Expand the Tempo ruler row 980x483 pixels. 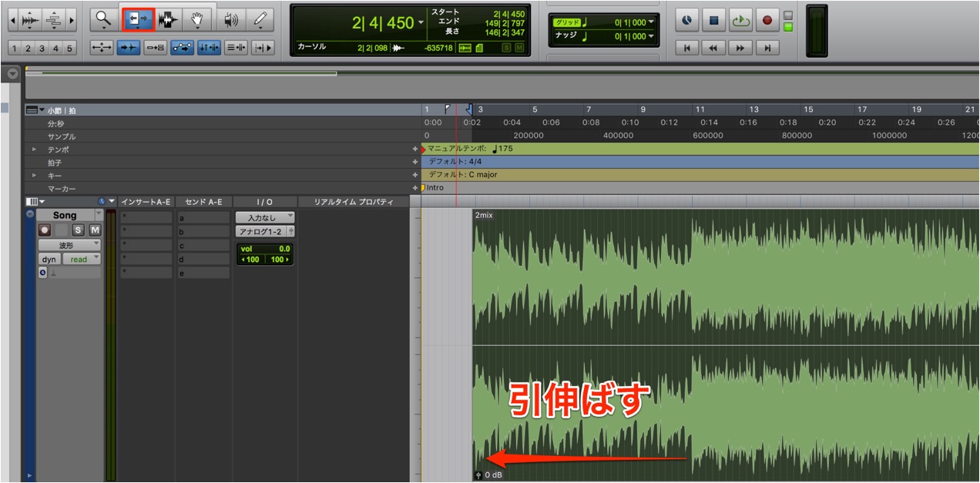pos(34,149)
